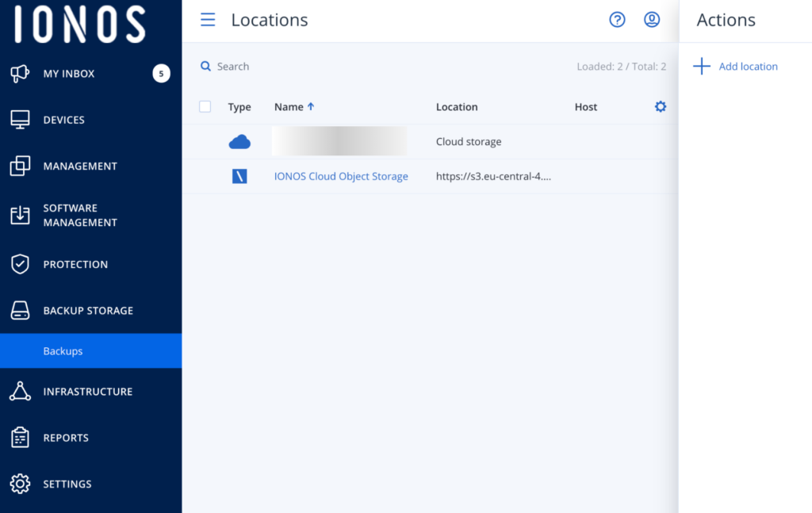
Task: Select the Backups menu entry
Action: [x=62, y=350]
